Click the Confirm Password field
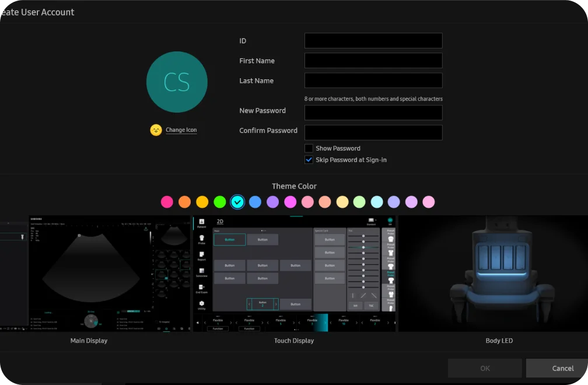Screen dimensions: 588x385 pyautogui.click(x=373, y=132)
